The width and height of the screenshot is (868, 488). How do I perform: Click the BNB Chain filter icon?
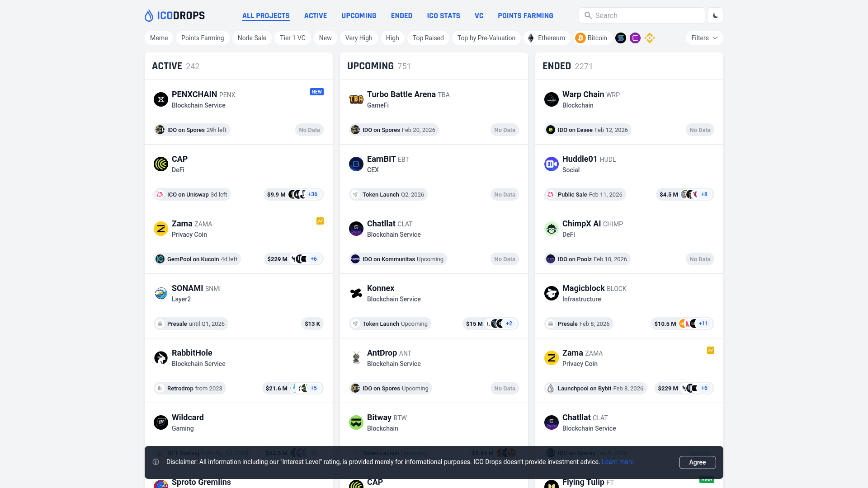[650, 38]
